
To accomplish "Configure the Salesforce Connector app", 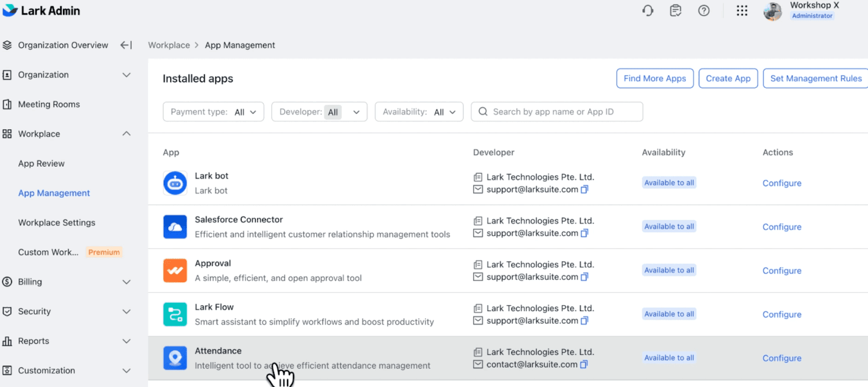I will coord(782,227).
